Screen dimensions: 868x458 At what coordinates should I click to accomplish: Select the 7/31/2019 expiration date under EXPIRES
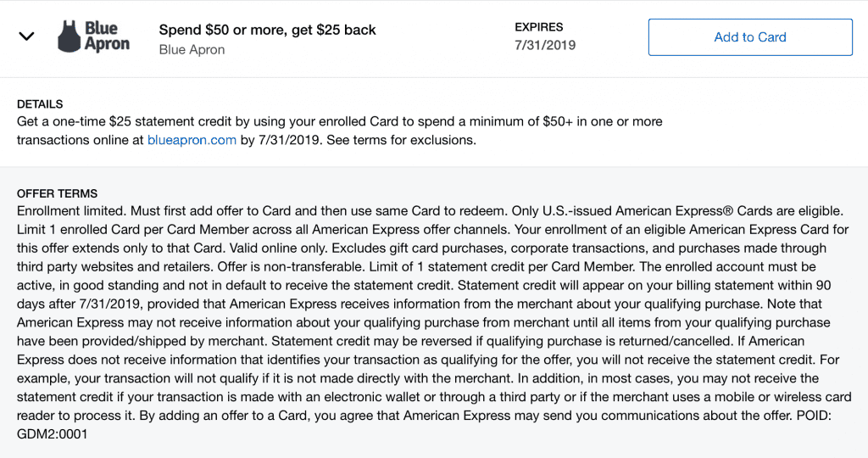(x=545, y=46)
